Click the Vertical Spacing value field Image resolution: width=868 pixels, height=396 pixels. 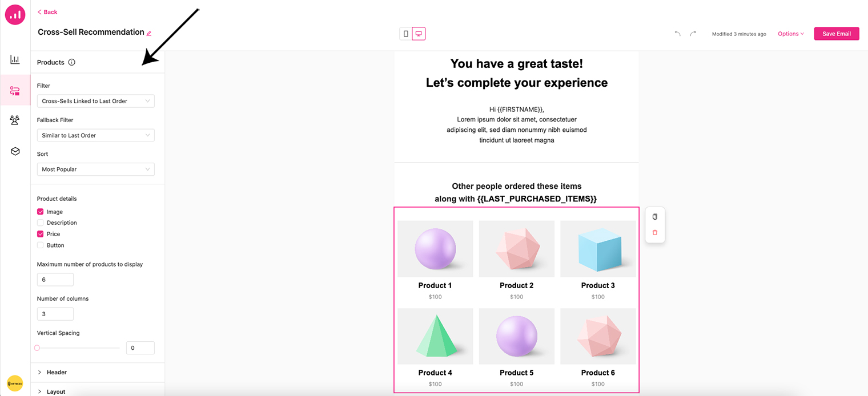click(140, 347)
